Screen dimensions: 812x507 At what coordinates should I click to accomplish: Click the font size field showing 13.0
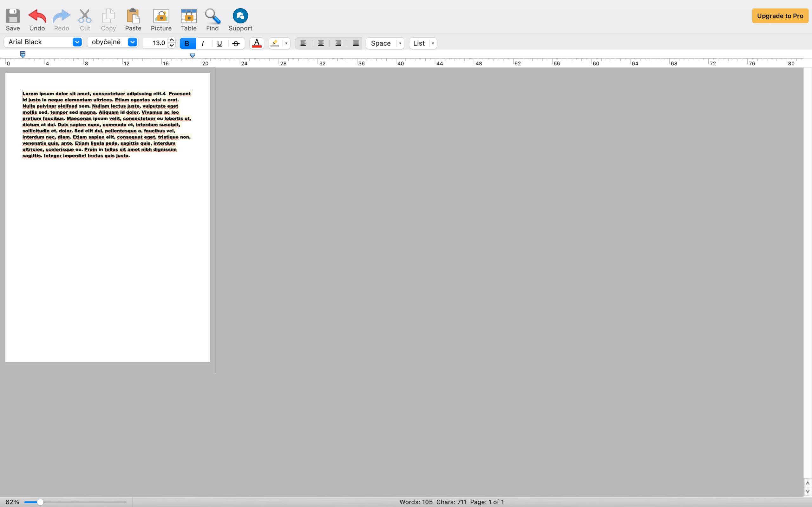158,43
